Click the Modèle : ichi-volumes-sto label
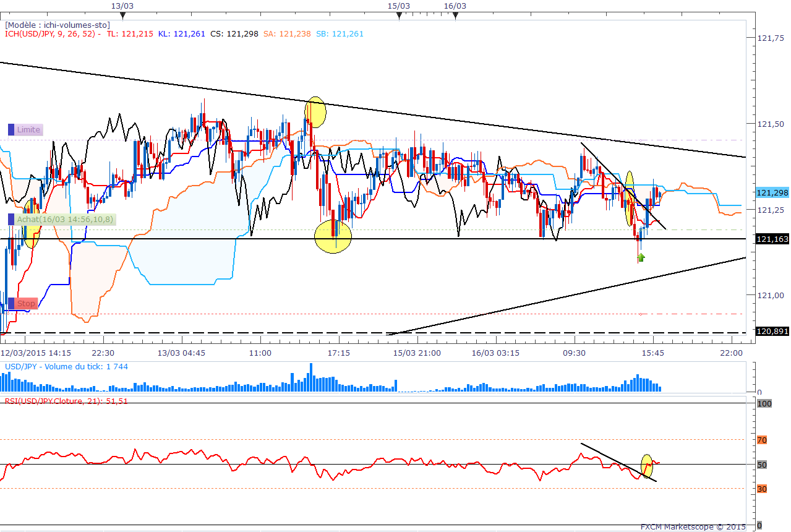Image resolution: width=791 pixels, height=532 pixels. (x=58, y=25)
